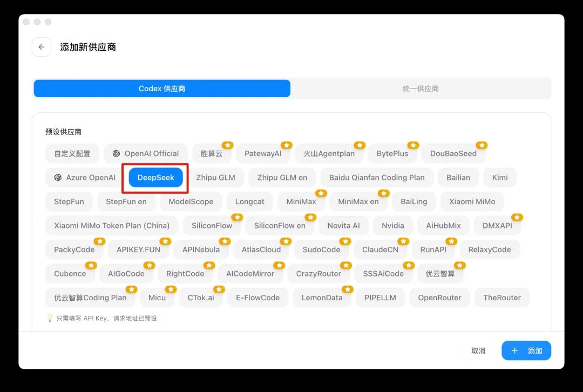Choose Azure OpenAI preset
This screenshot has height=392, width=583.
coord(85,178)
